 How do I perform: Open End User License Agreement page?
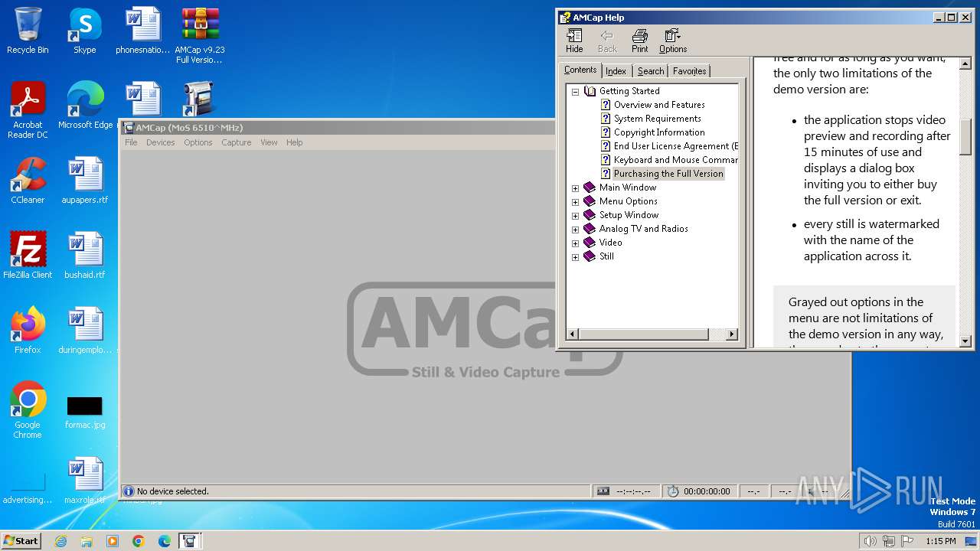675,146
